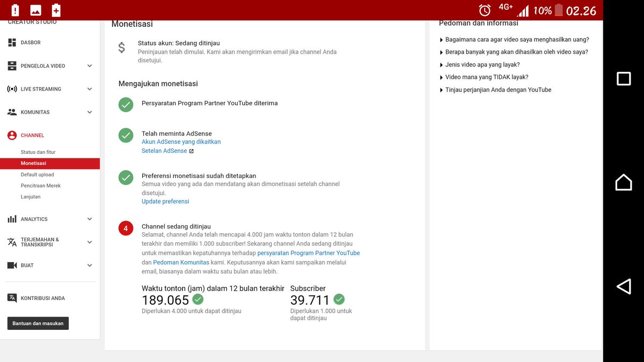The image size is (644, 362).
Task: Click the dollar sign status icon
Action: pyautogui.click(x=122, y=48)
